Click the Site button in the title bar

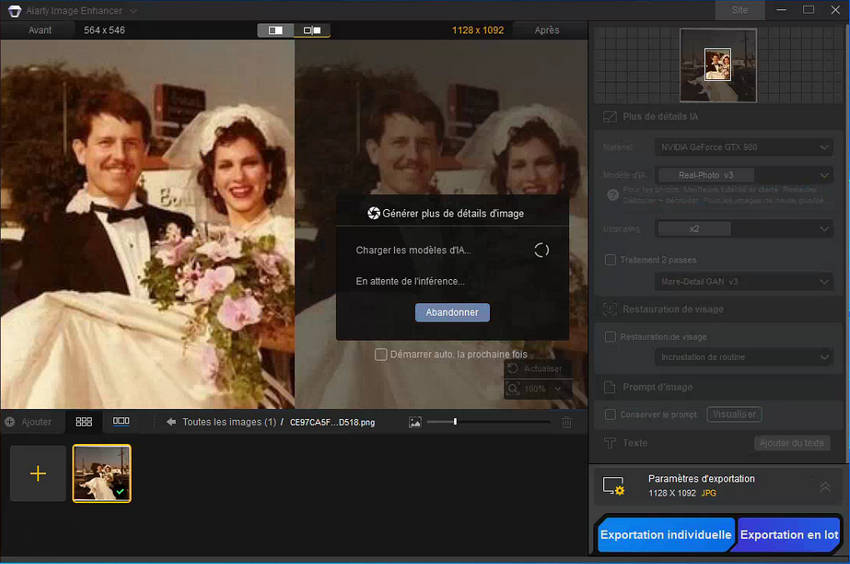pyautogui.click(x=739, y=10)
